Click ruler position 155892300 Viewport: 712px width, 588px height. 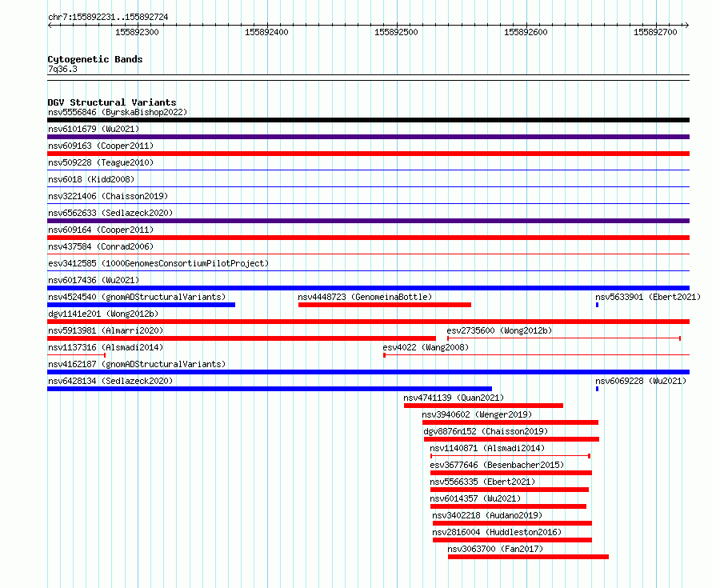pos(137,32)
